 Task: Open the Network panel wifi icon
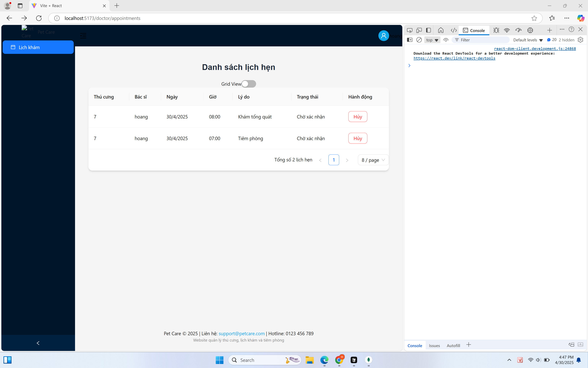pos(507,30)
